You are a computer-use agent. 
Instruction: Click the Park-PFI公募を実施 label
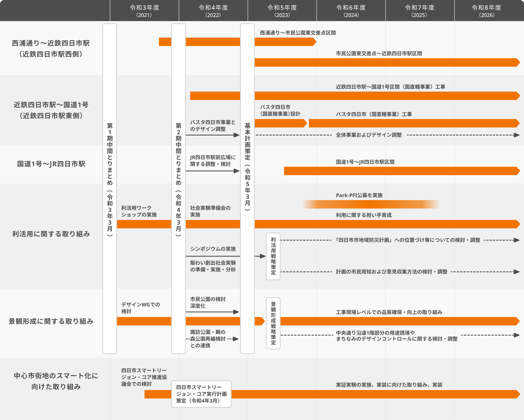point(359,195)
